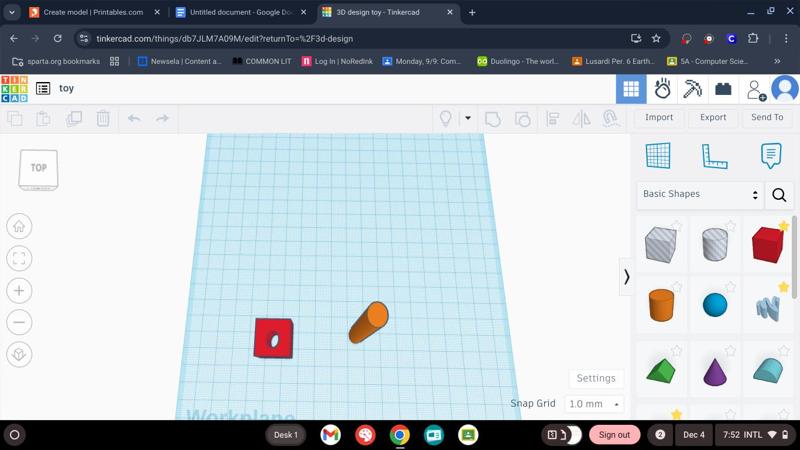Screen dimensions: 800x450
Task: Switch to Create model Printables.com tab
Action: [x=94, y=12]
